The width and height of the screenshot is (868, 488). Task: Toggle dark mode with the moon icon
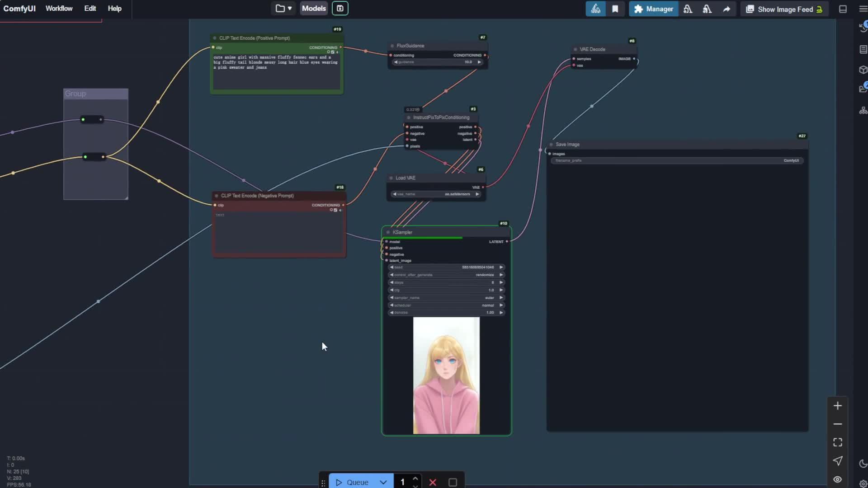[x=863, y=464]
